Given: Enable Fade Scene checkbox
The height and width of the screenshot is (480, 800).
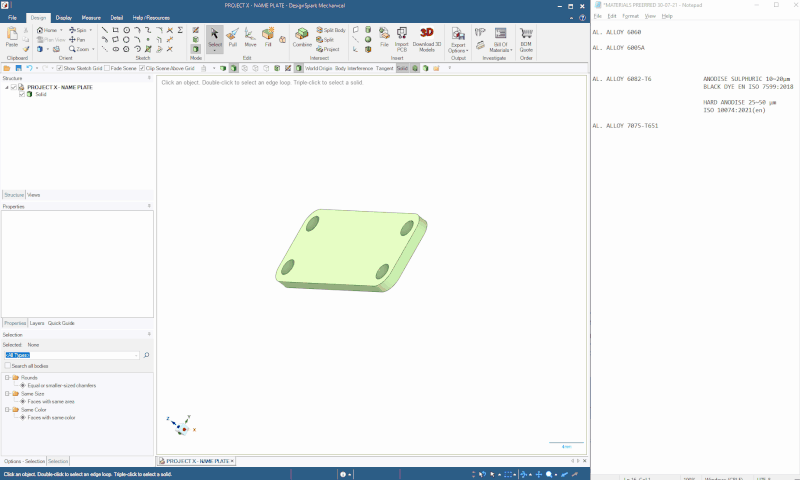Looking at the screenshot, I should point(107,68).
